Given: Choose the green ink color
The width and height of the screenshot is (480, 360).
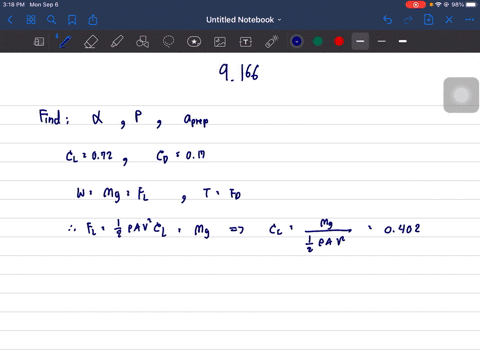Looking at the screenshot, I should pyautogui.click(x=318, y=41).
